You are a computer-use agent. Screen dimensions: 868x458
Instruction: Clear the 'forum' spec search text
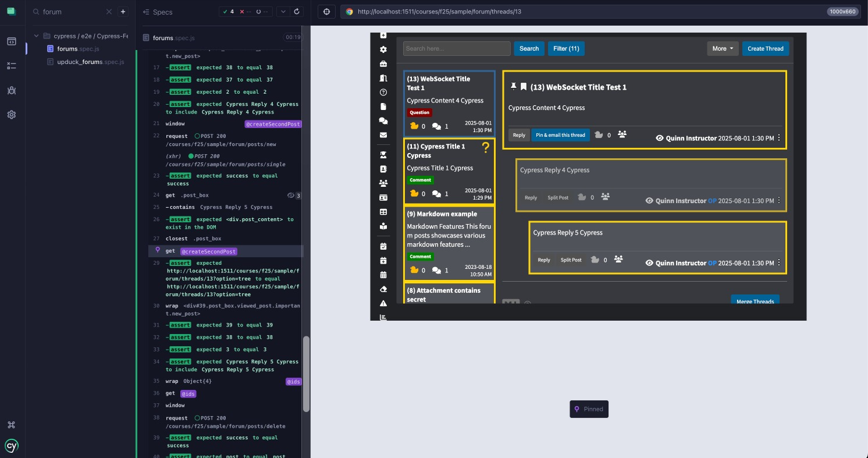coord(109,12)
